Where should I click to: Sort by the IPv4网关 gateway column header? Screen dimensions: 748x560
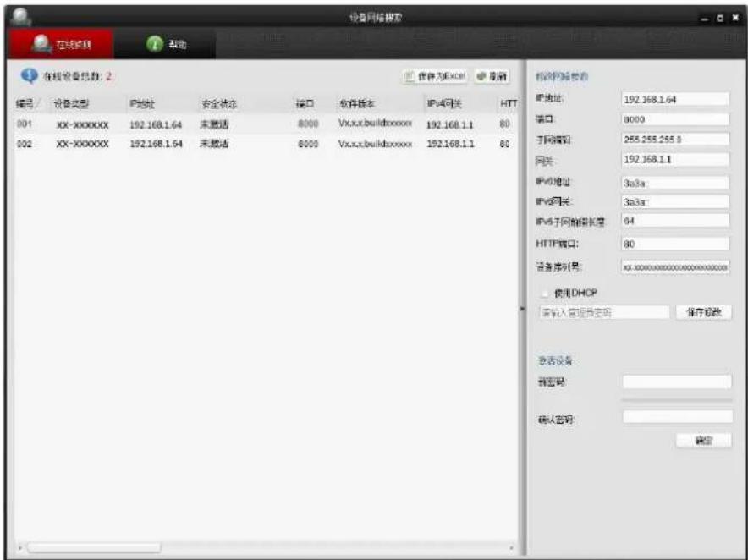[x=444, y=103]
